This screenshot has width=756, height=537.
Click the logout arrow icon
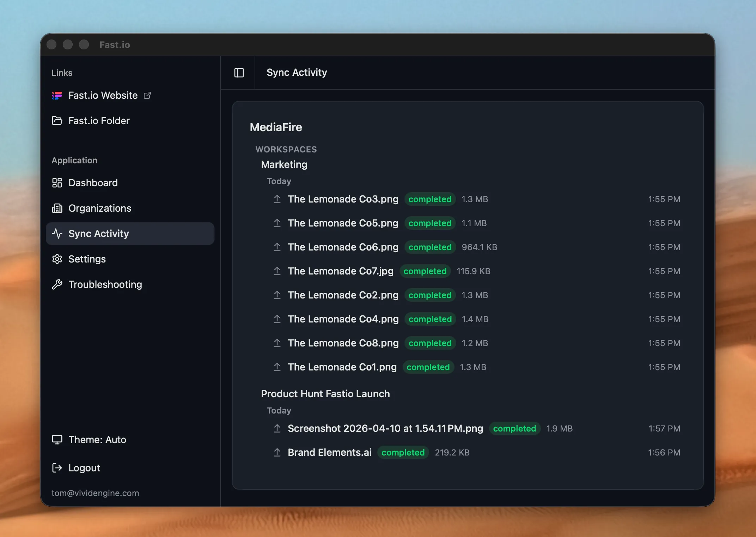(x=57, y=468)
